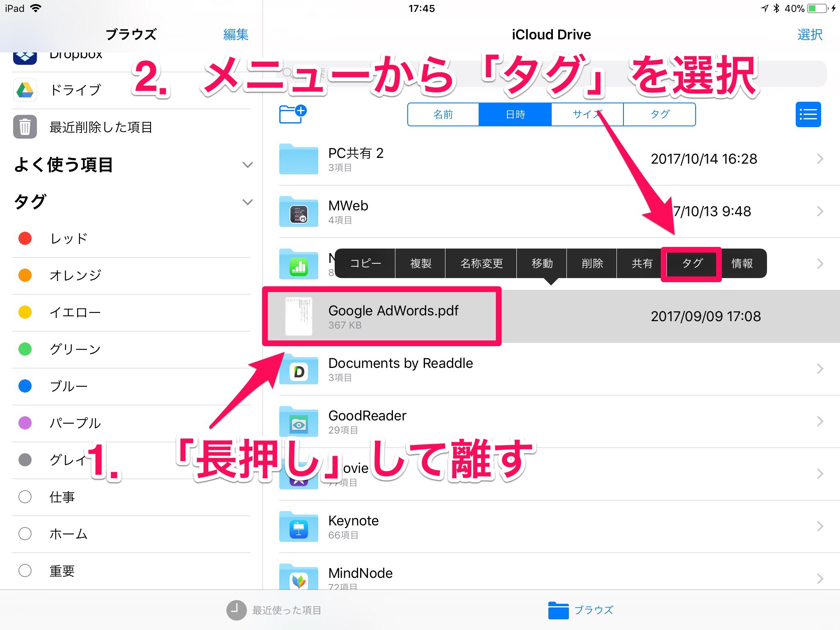Select the 重要 tag circle
This screenshot has height=630, width=840.
(x=25, y=571)
